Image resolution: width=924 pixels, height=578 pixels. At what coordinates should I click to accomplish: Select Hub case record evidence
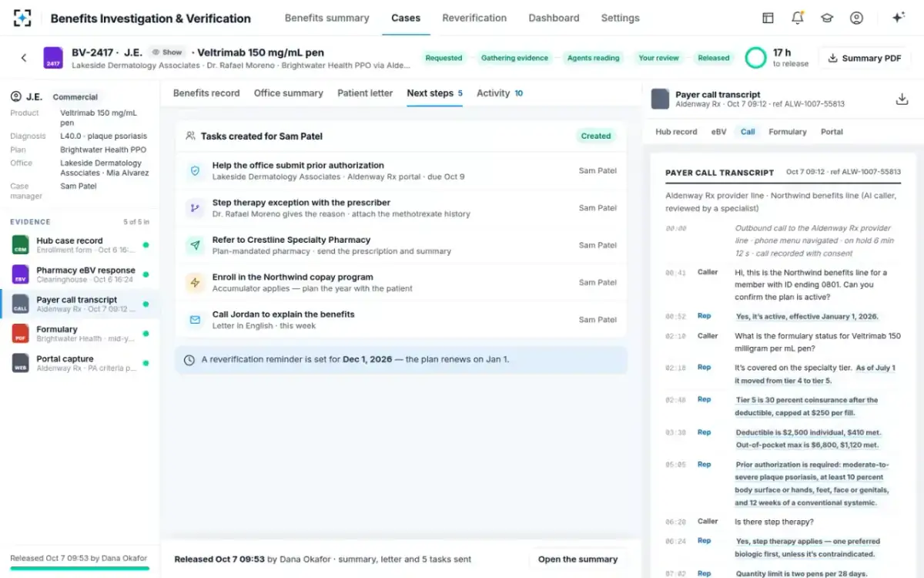[80, 245]
